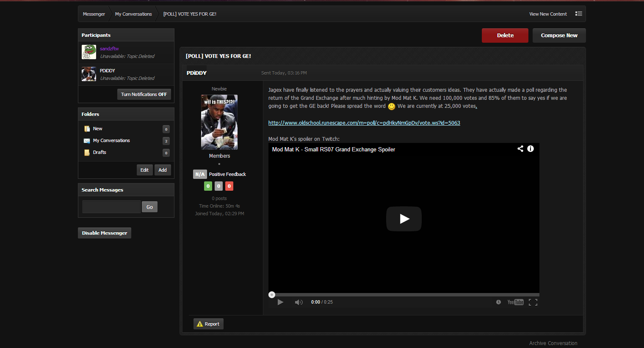Click the Members group label

click(219, 156)
